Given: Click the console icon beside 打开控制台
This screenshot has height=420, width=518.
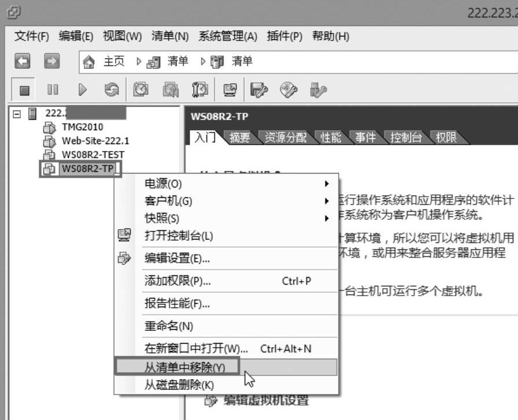Looking at the screenshot, I should pyautogui.click(x=124, y=235).
